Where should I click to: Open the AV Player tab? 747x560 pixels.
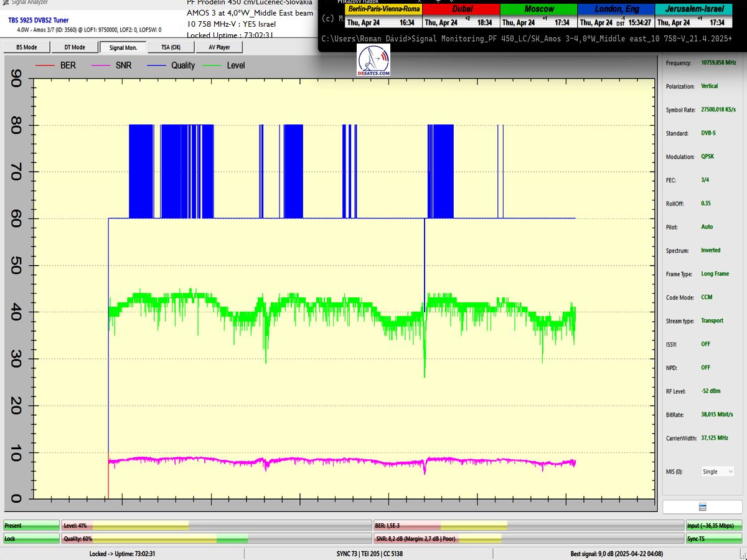(x=218, y=47)
